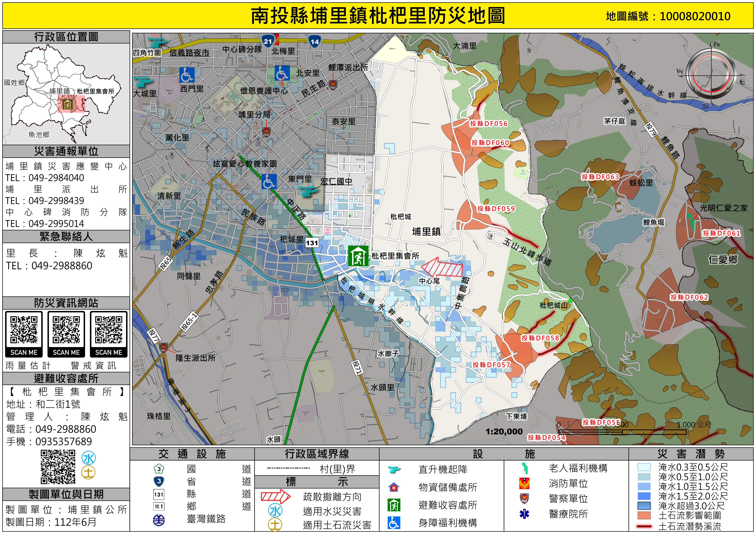The width and height of the screenshot is (756, 534).
Task: Click county road 131 marker
Action: pos(312,243)
